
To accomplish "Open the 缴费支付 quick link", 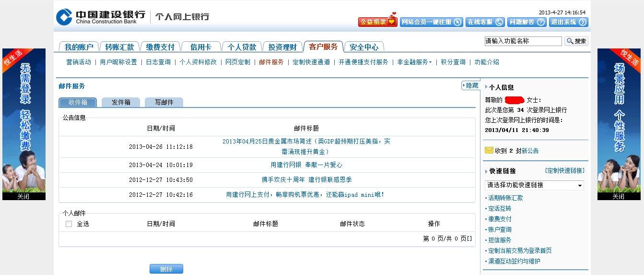I will tap(500, 219).
